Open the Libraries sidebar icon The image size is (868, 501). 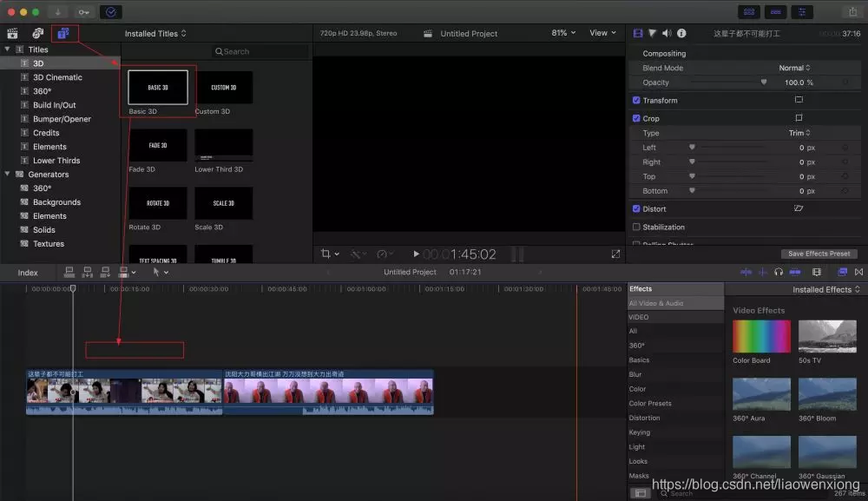coord(12,33)
